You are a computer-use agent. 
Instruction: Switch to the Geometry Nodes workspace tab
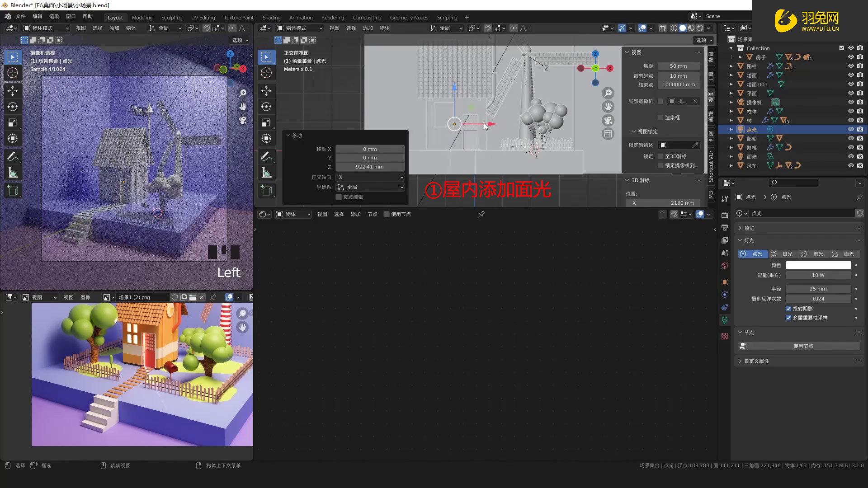click(x=409, y=18)
